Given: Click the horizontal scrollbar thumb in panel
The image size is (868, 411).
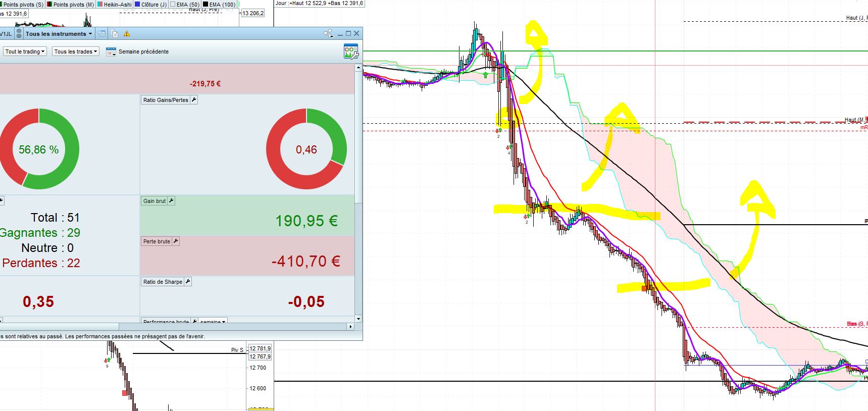Looking at the screenshot, I should click(59, 327).
